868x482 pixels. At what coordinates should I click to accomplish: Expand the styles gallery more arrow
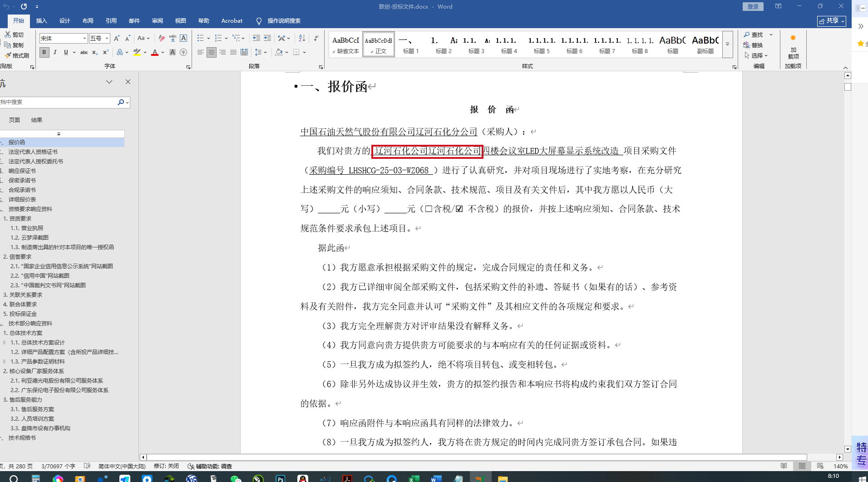point(727,44)
